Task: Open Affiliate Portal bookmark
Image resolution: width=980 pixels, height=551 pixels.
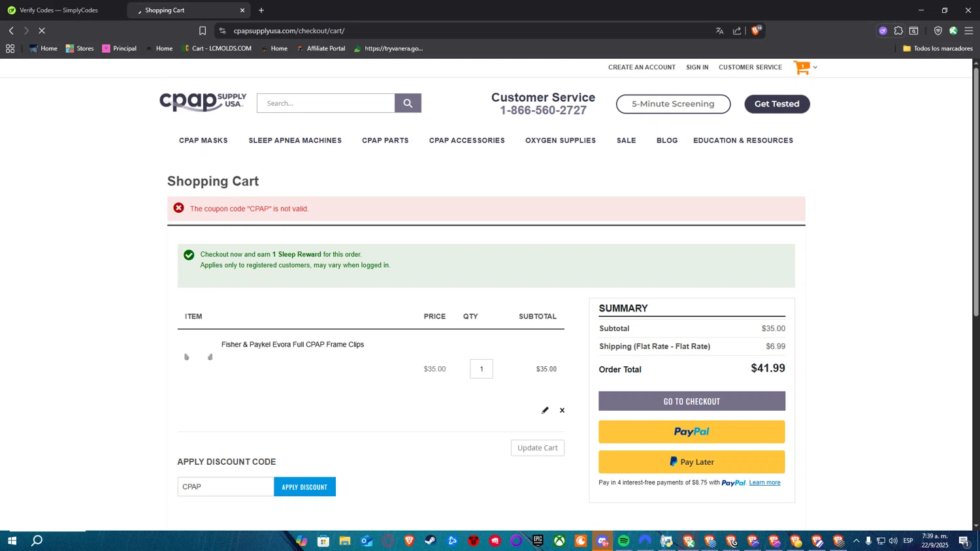Action: (321, 48)
